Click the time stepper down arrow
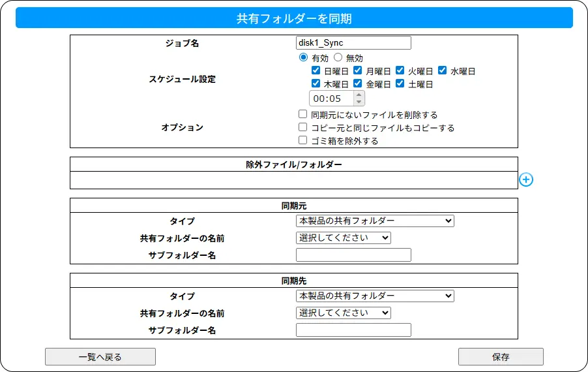 (358, 102)
